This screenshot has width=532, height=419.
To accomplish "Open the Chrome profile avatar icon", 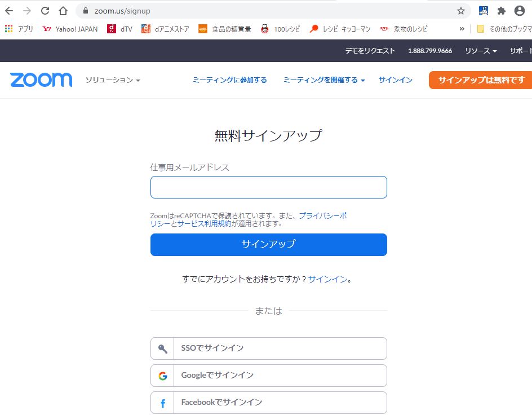I will (519, 11).
